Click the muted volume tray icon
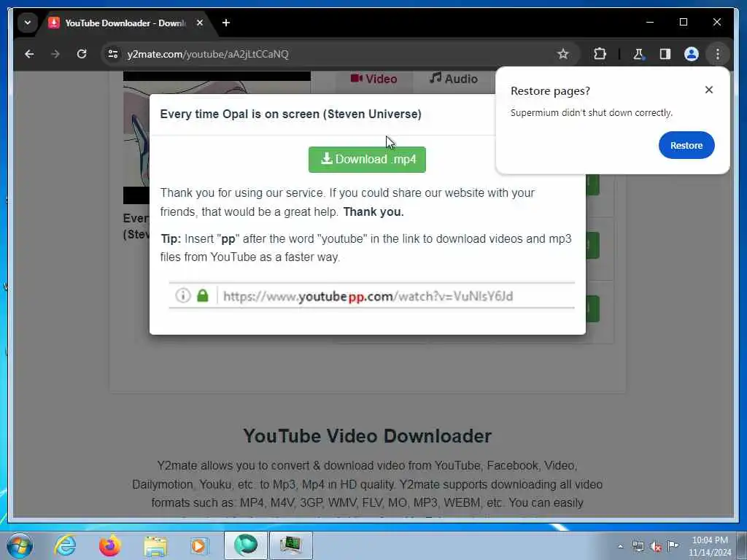 click(656, 547)
